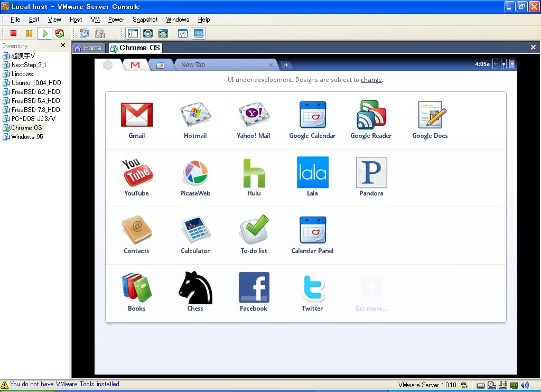541x392 pixels.
Task: Select the Chrome OS console tab
Action: pyautogui.click(x=135, y=48)
